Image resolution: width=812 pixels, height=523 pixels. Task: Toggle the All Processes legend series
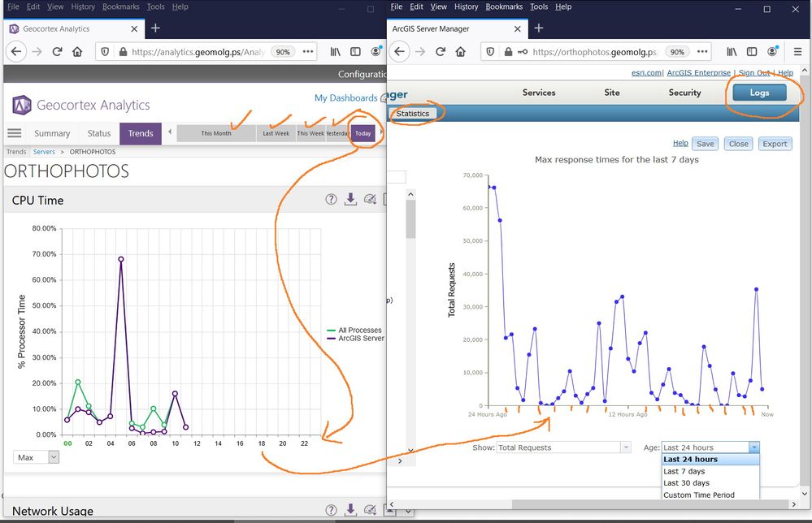pyautogui.click(x=354, y=330)
